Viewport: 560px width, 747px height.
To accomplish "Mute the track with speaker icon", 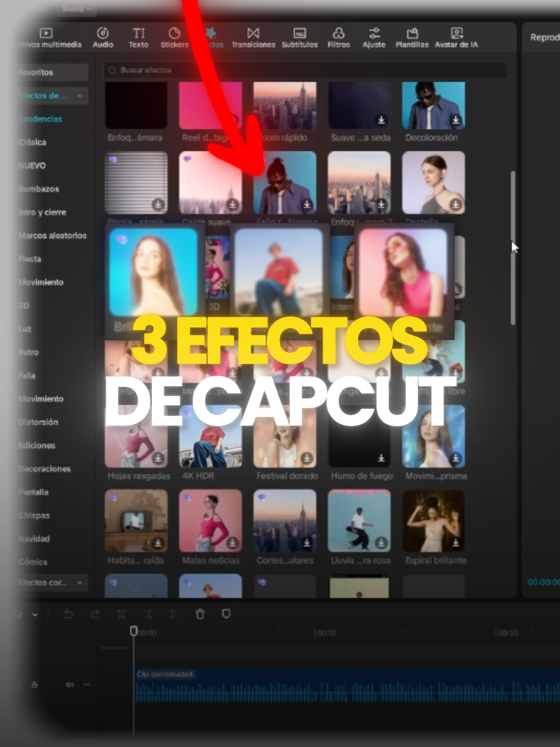I will click(x=70, y=684).
